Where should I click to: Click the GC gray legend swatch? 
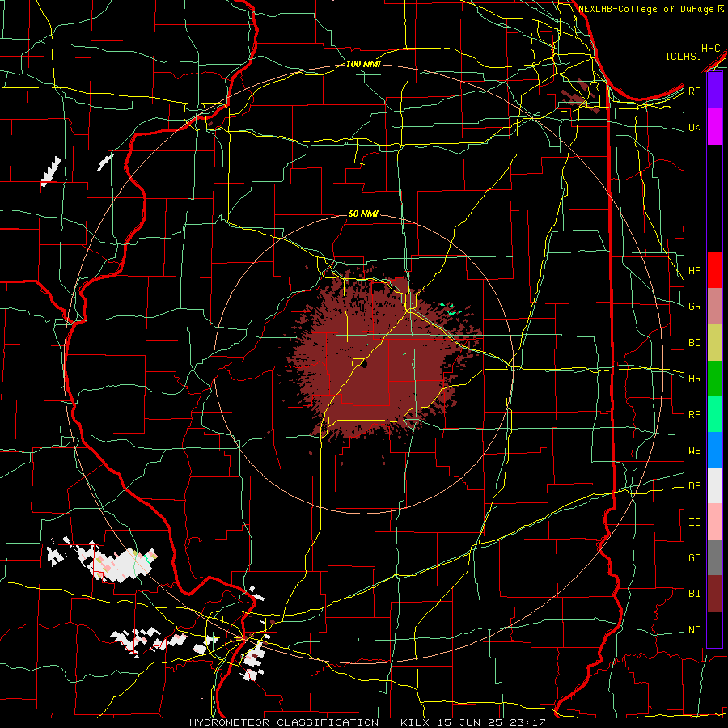coord(714,557)
